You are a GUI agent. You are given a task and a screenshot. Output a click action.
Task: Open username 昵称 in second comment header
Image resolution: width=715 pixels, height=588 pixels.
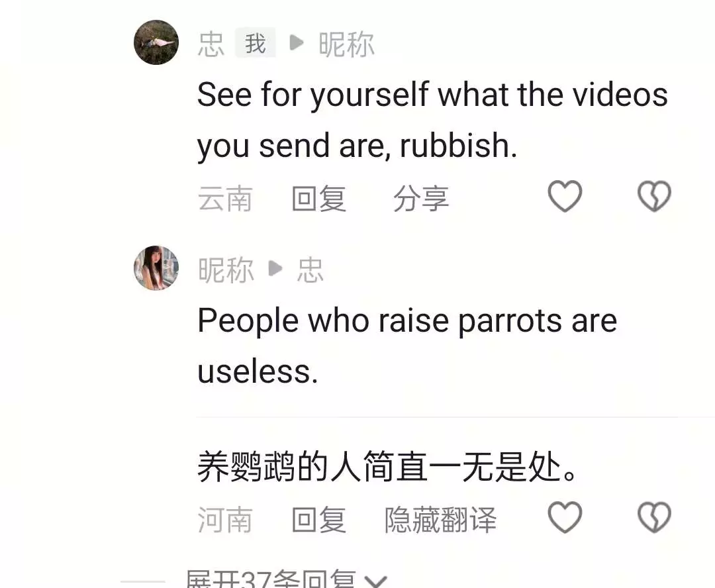226,270
